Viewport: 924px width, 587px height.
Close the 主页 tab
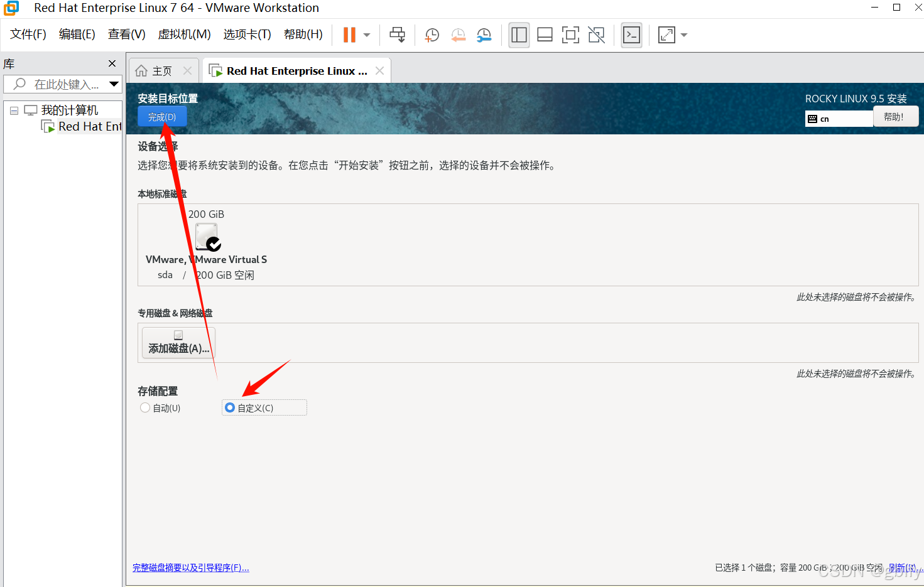click(x=187, y=71)
